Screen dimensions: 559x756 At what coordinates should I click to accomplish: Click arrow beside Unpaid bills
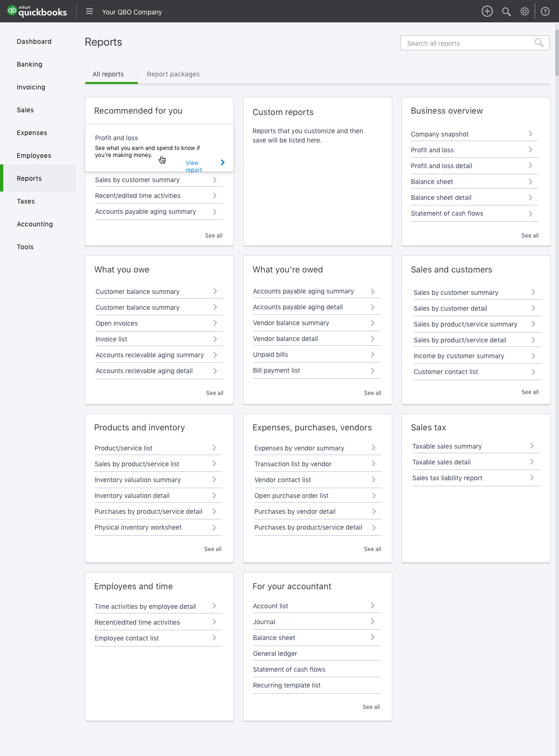point(373,354)
